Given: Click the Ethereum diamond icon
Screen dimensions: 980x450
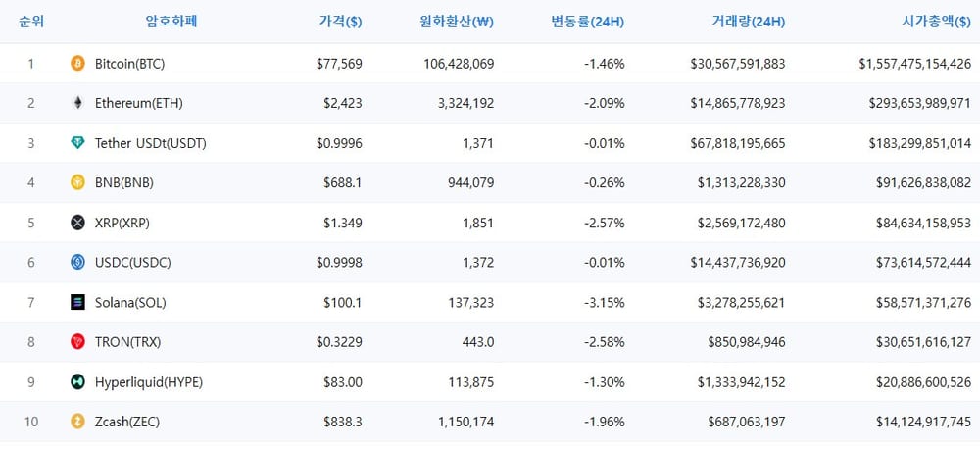Looking at the screenshot, I should pyautogui.click(x=77, y=103).
